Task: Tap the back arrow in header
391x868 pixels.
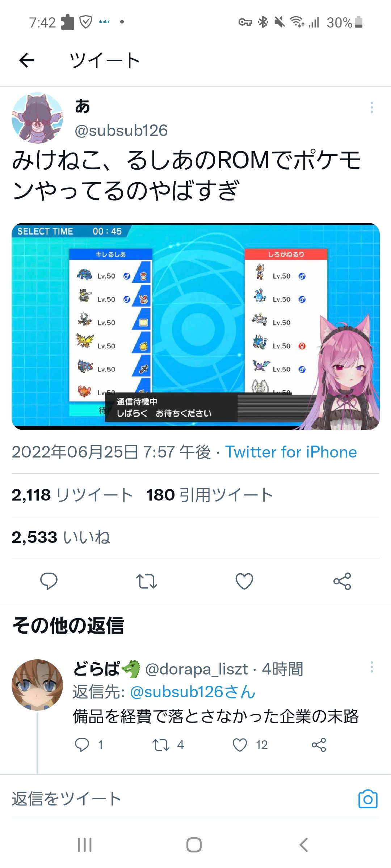Action: pyautogui.click(x=27, y=60)
